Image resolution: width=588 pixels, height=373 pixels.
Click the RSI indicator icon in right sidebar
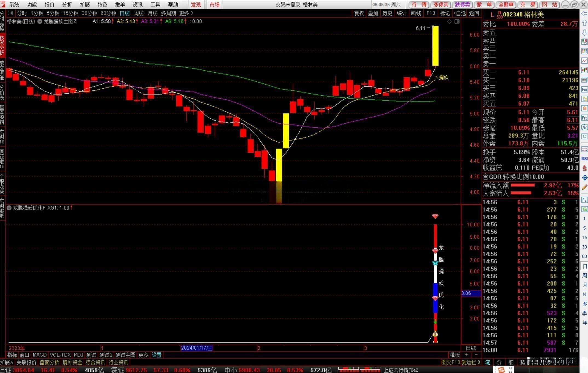pos(584,159)
